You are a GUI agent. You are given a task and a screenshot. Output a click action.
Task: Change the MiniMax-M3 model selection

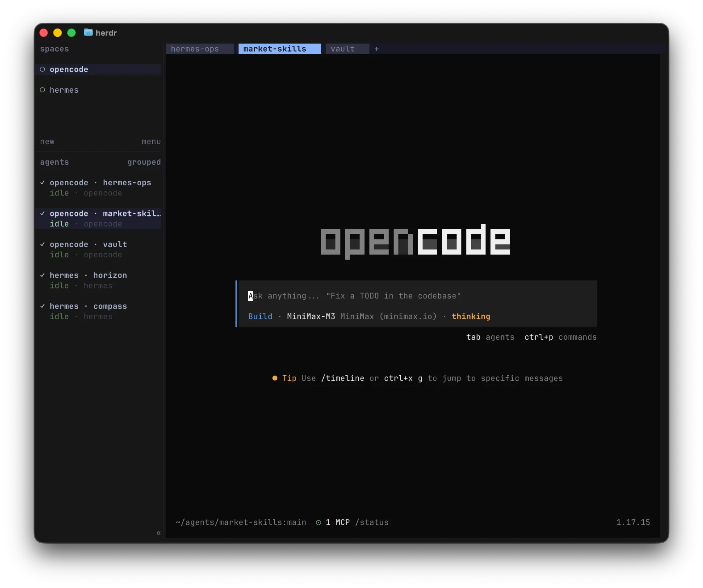311,316
